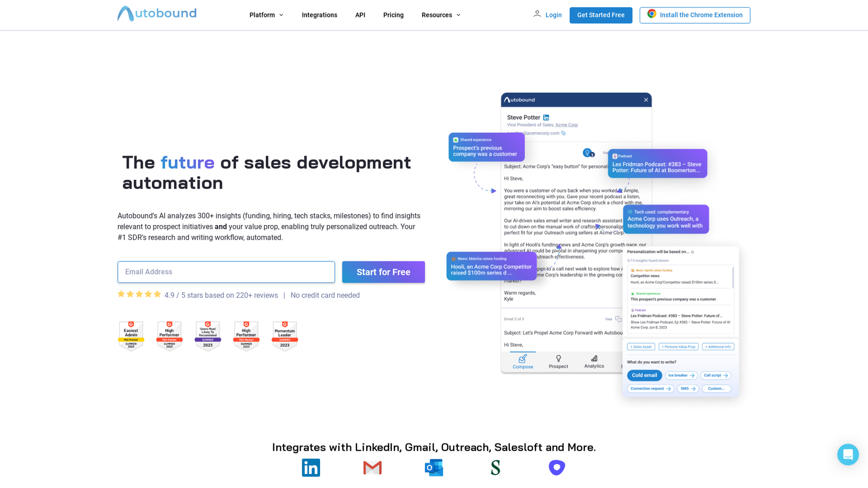Click the Autobound logo in the header
Viewport: 868px width, 488px height.
point(157,14)
